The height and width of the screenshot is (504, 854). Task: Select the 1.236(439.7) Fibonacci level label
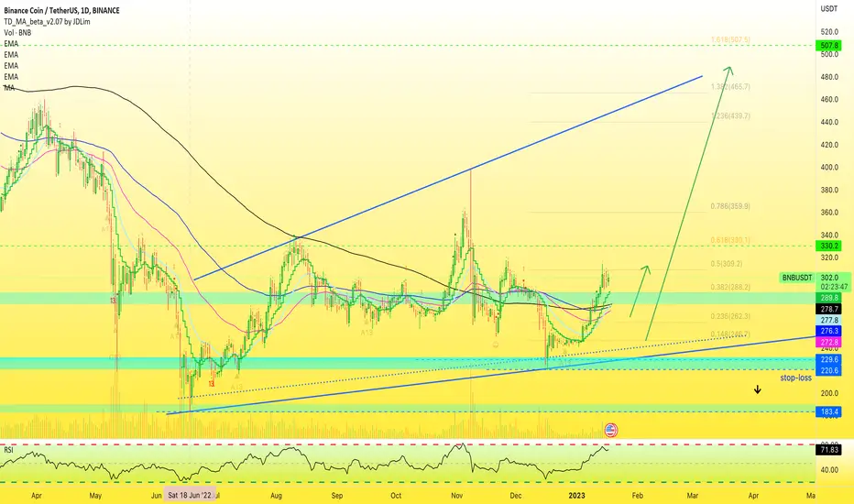point(730,116)
